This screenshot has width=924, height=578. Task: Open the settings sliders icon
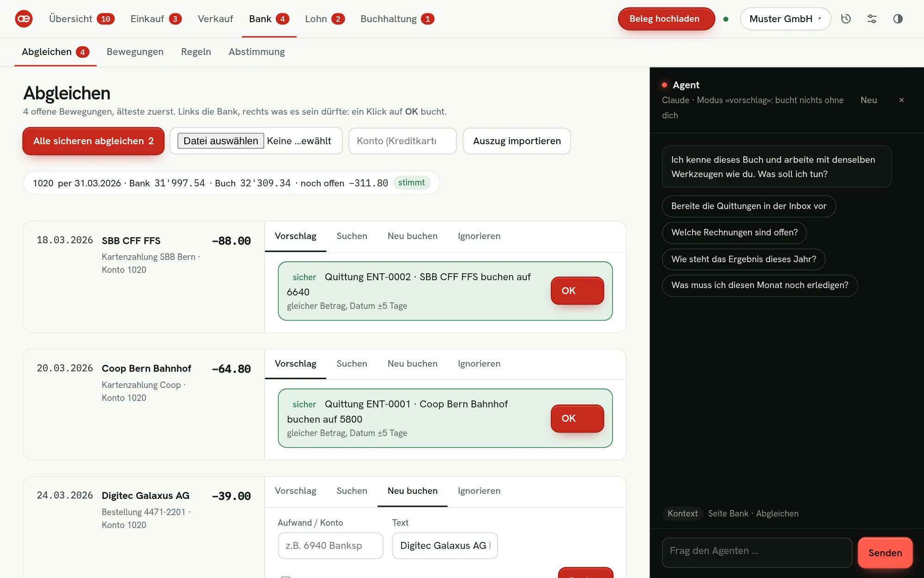pyautogui.click(x=872, y=19)
